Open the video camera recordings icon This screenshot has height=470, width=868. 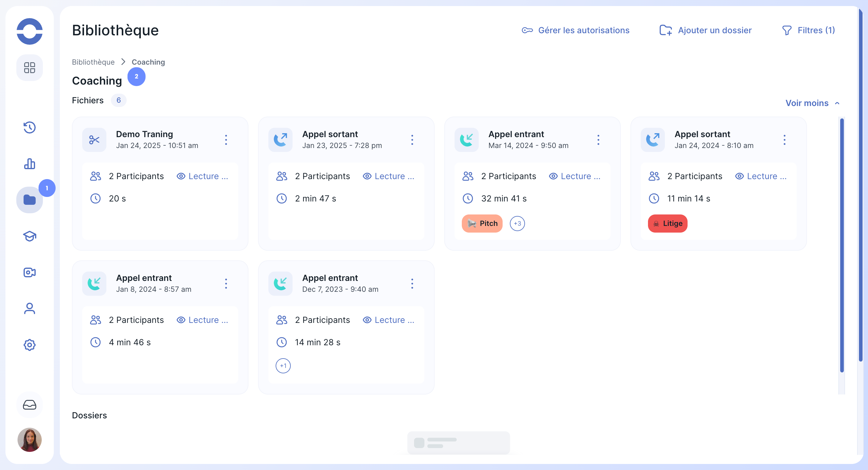(x=30, y=272)
